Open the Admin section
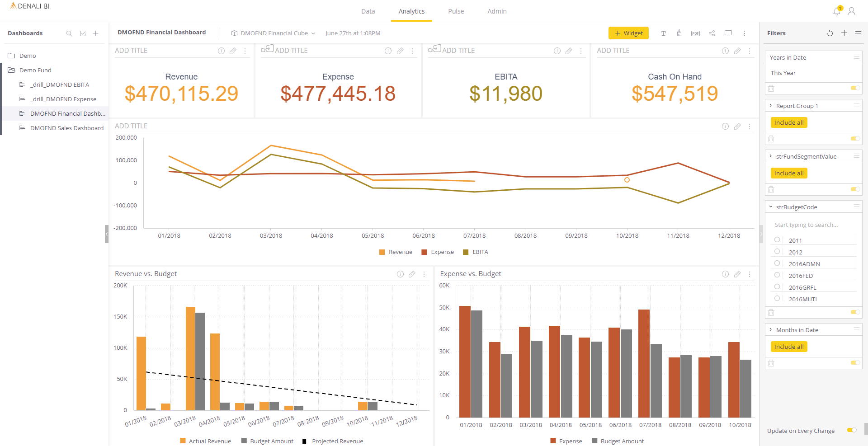This screenshot has width=868, height=446. coord(497,11)
